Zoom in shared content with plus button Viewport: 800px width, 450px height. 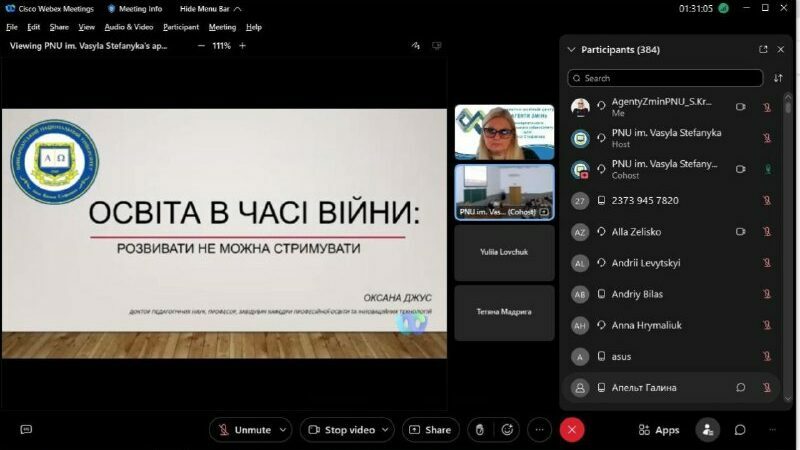(x=242, y=46)
